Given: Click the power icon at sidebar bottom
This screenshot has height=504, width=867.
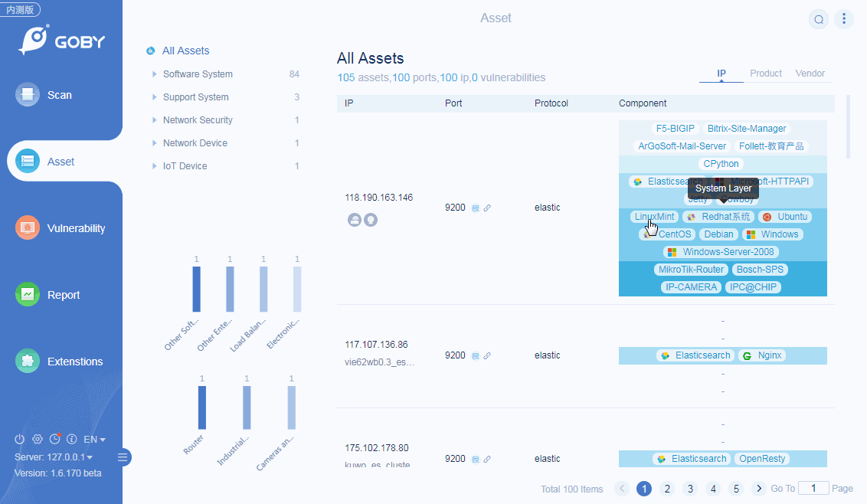Looking at the screenshot, I should pos(19,439).
